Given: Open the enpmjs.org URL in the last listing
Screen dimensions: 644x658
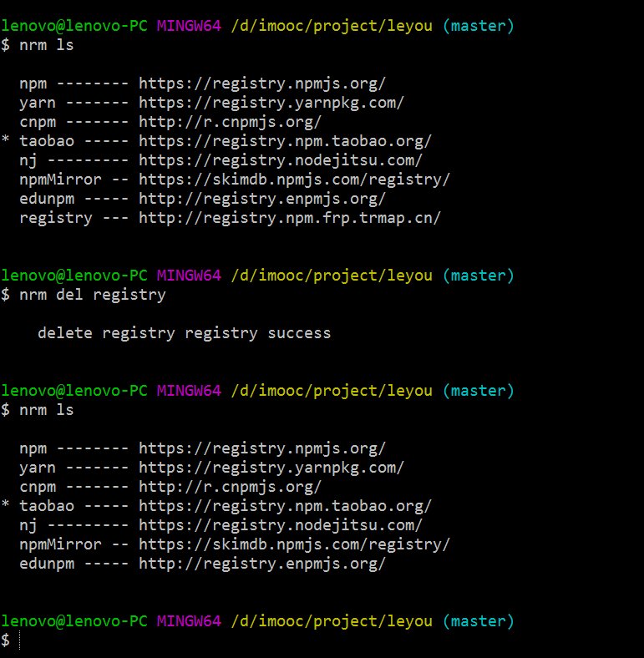Looking at the screenshot, I should 261,564.
